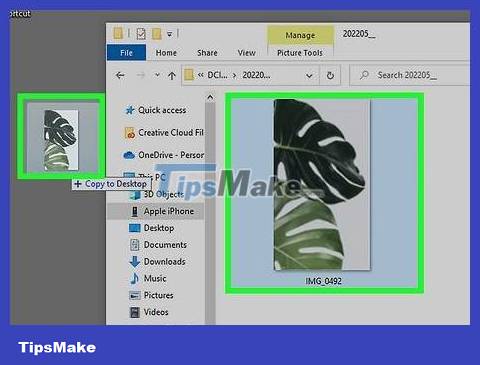Screen dimensions: 480x365
Task: Select Videos in navigation pane
Action: (x=156, y=312)
